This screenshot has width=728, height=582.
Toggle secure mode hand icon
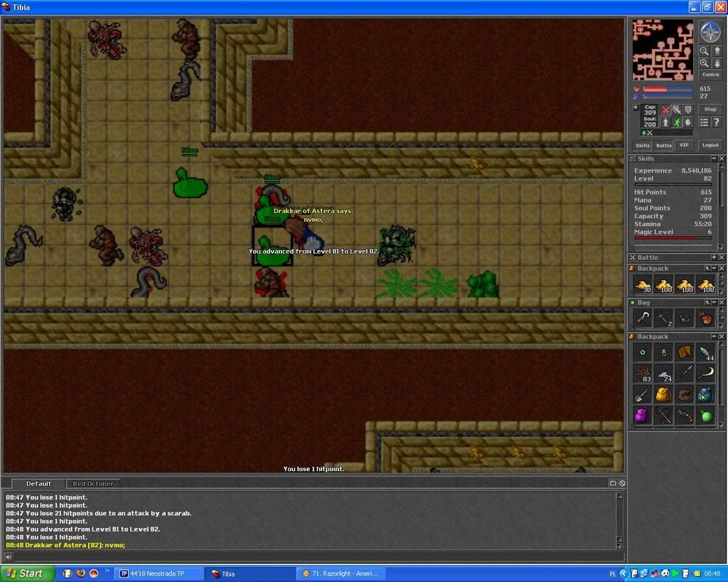click(x=688, y=122)
